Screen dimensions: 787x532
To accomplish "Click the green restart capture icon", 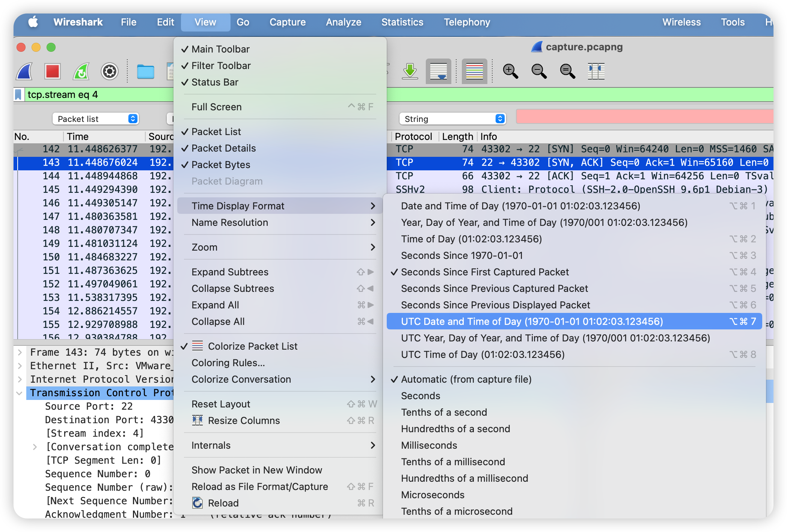I will click(x=81, y=71).
